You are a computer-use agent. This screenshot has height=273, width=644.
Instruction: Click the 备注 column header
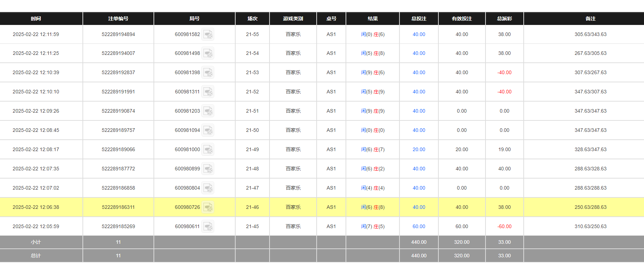click(590, 19)
